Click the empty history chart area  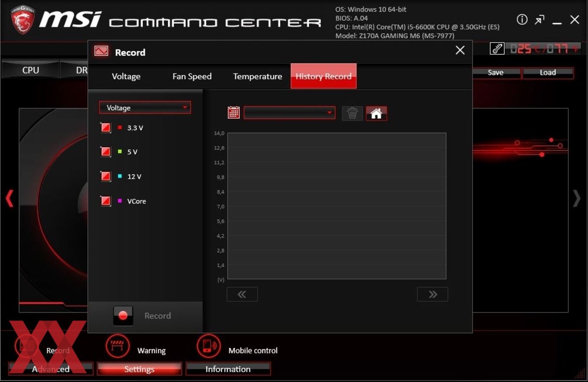pos(337,206)
